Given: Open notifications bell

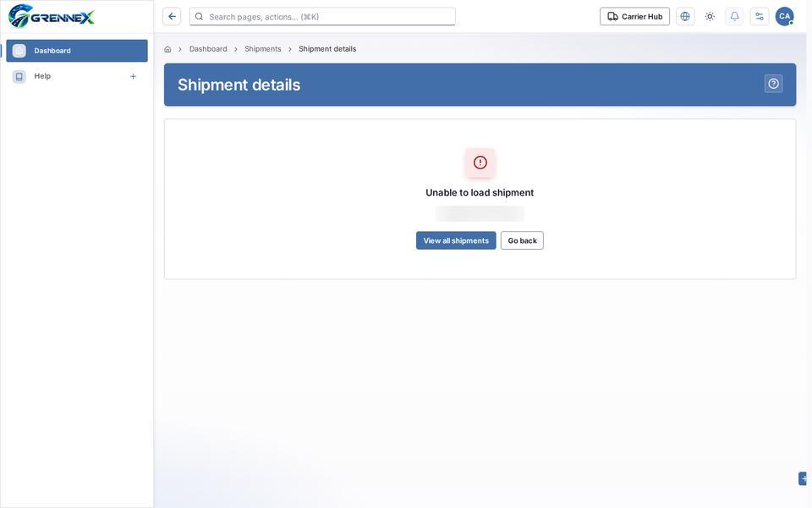Looking at the screenshot, I should click(x=734, y=17).
